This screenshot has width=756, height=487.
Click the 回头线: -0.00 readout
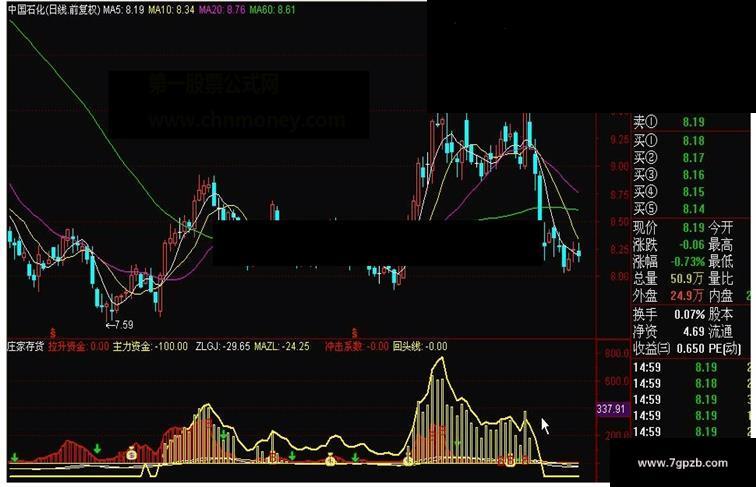(x=419, y=346)
